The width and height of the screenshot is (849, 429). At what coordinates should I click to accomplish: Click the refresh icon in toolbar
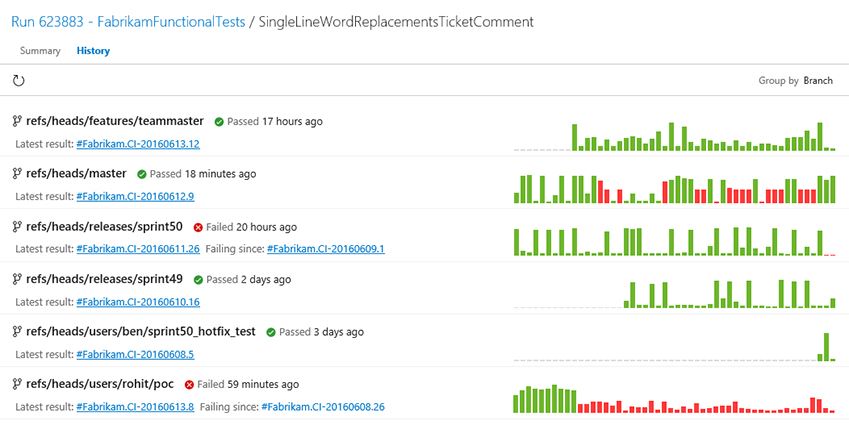18,81
